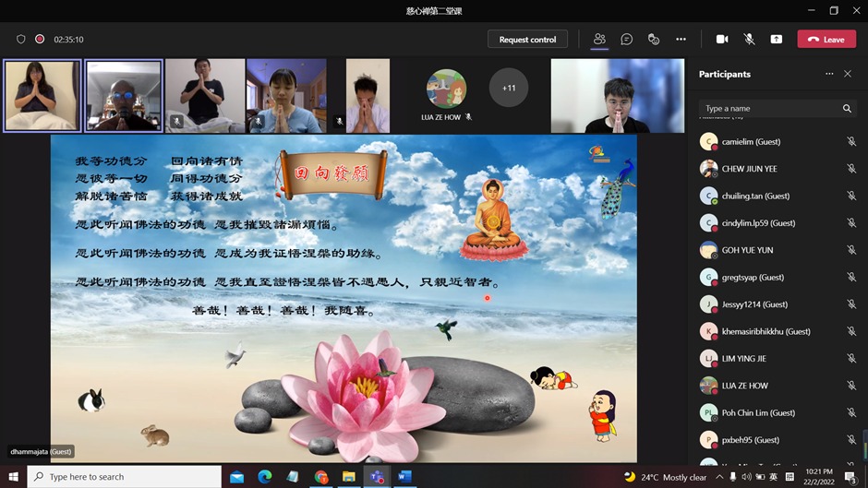Select participant CHEW JIUN YEE
Screen dimensions: 868x488
(x=778, y=169)
